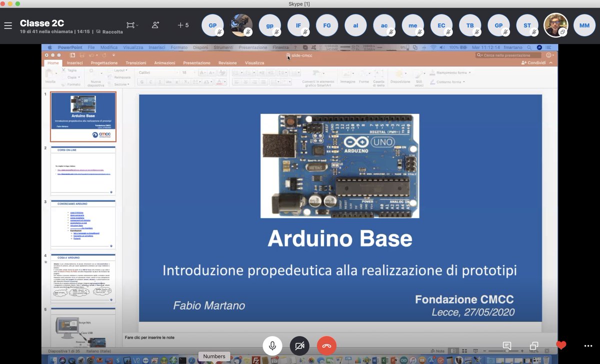Click Converti in elemento grafico SmartArt
The width and height of the screenshot is (600, 364).
[318, 78]
